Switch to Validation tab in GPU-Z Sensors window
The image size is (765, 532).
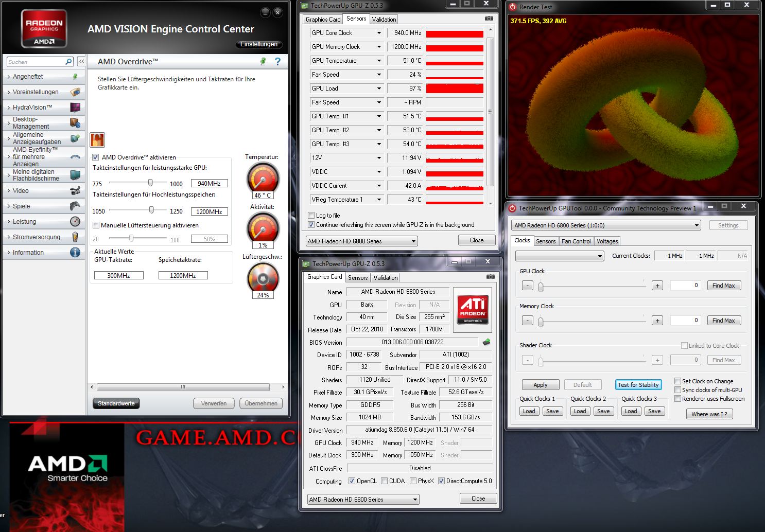point(384,20)
